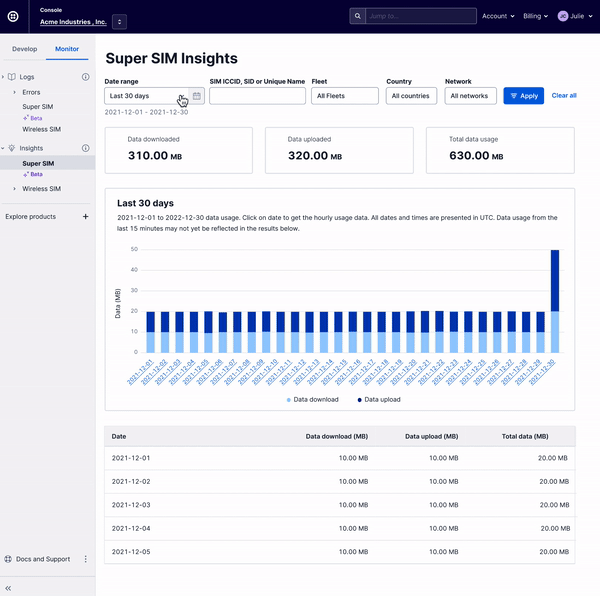Switch to the Develop tab
The height and width of the screenshot is (596, 600).
(x=24, y=48)
